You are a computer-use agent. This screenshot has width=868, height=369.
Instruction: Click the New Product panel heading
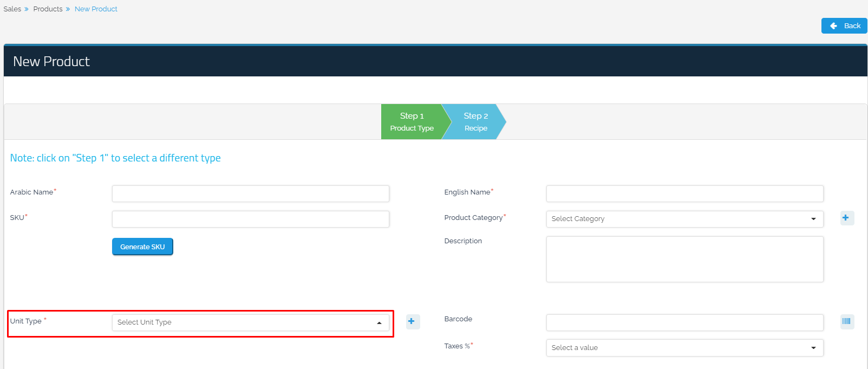pos(51,62)
